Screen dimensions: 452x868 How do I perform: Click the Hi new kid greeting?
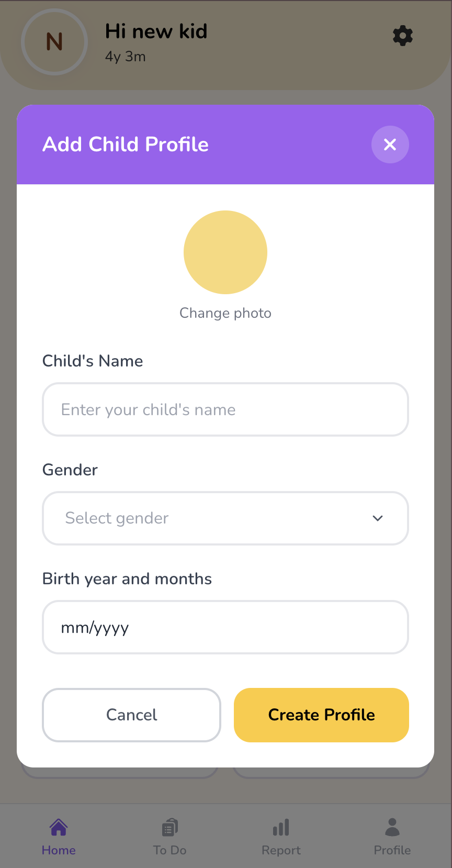[x=156, y=31]
